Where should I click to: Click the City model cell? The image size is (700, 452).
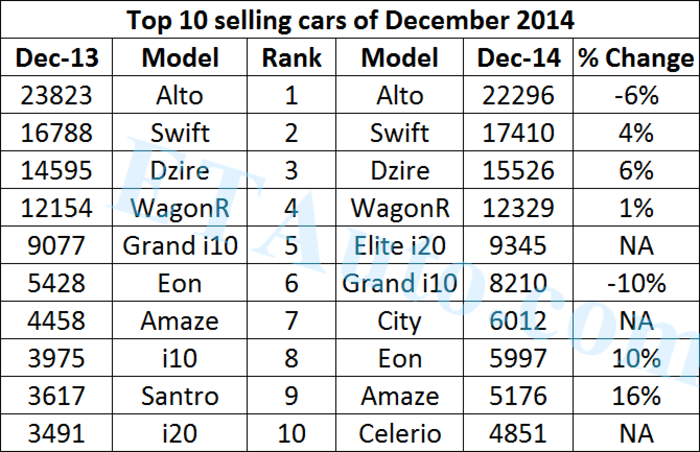399,321
